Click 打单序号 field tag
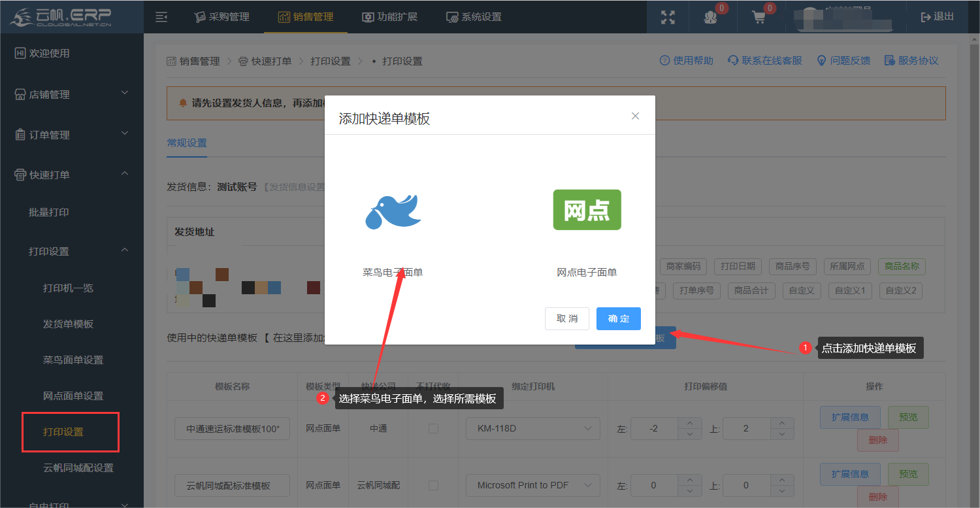980x508 pixels. point(696,291)
